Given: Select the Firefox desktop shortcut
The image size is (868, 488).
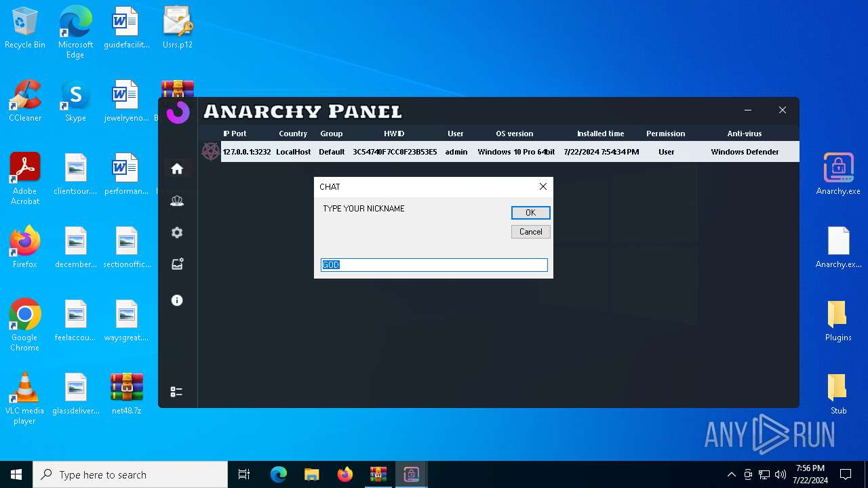Looking at the screenshot, I should point(25,248).
